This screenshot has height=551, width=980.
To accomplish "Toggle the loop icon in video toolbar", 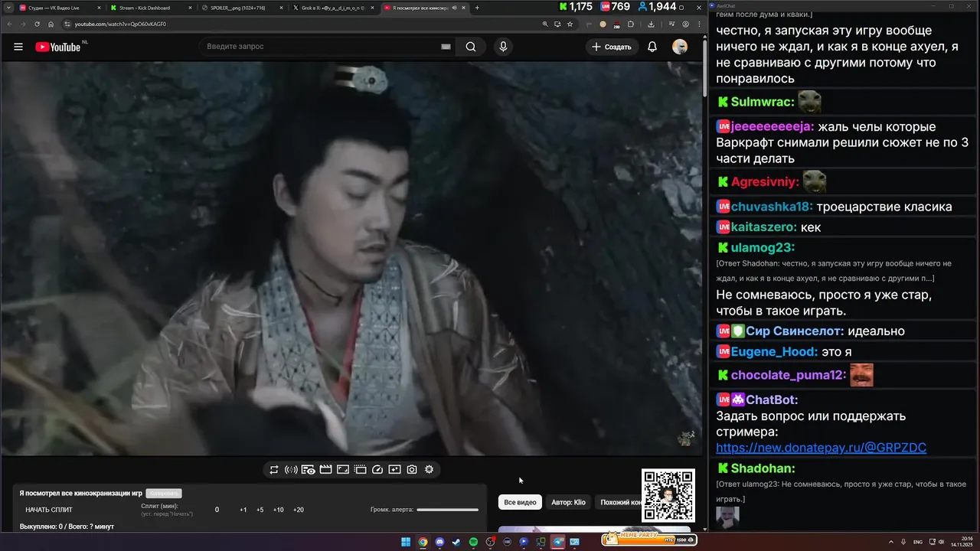I will click(x=274, y=469).
